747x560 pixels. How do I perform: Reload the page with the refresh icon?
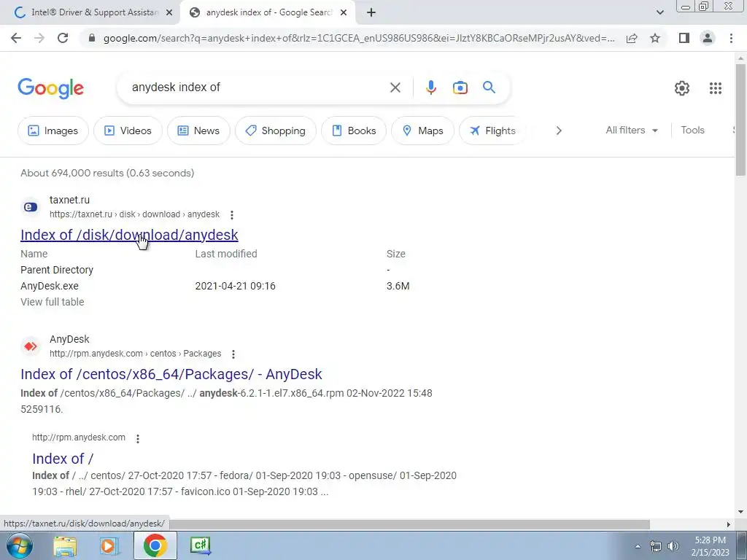63,38
